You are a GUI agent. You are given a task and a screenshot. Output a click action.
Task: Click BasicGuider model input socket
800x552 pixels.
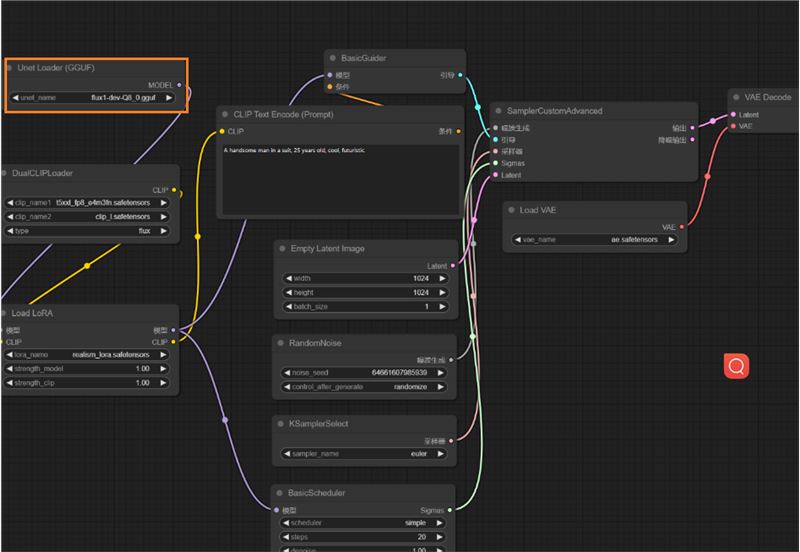coord(330,75)
